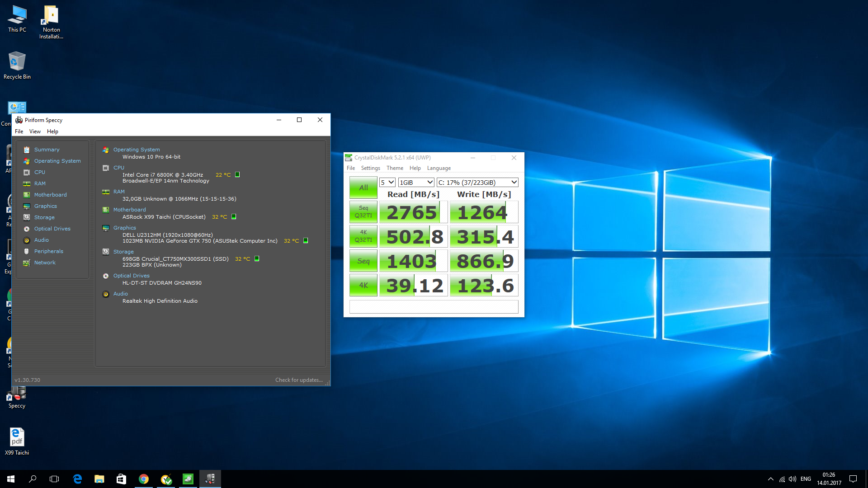Click the CPU temperature indicator square

point(237,174)
